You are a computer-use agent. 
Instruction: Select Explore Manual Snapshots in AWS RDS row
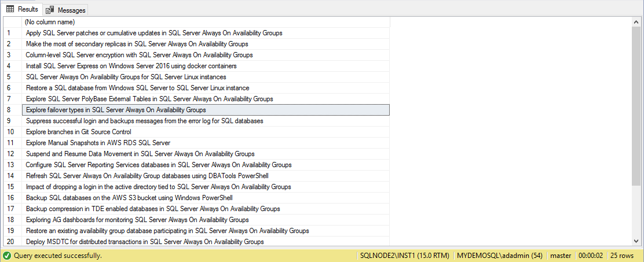pos(206,143)
